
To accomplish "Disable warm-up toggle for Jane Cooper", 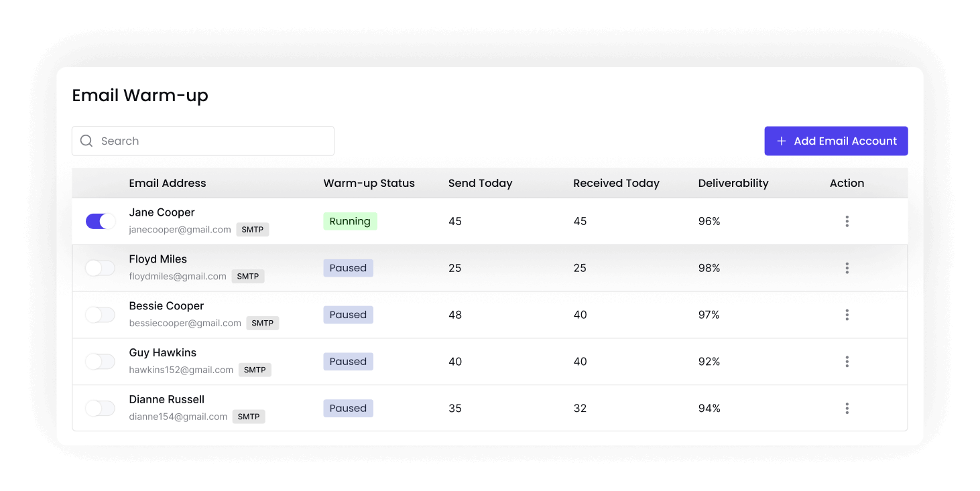I will click(101, 221).
